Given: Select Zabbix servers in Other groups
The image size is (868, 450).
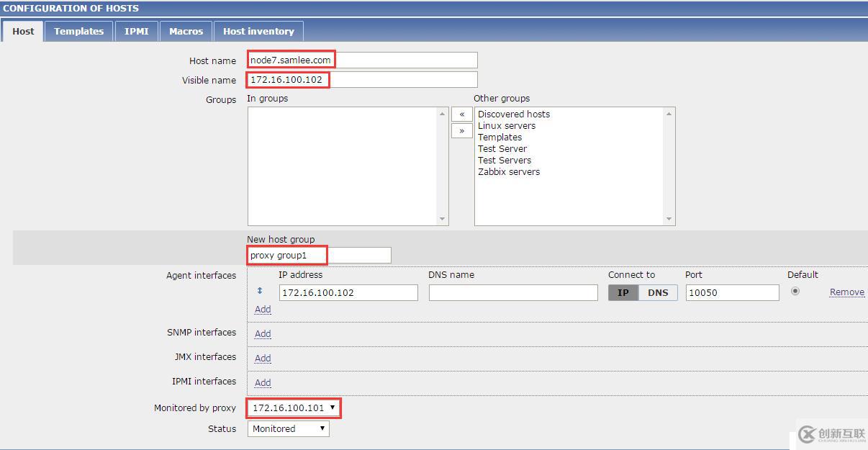Looking at the screenshot, I should coord(509,171).
